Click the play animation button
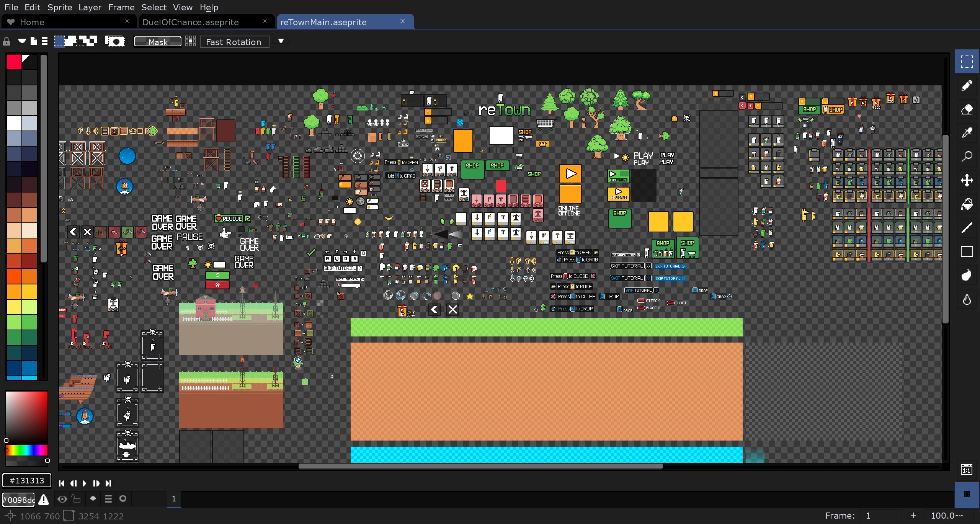This screenshot has height=524, width=980. pos(84,483)
